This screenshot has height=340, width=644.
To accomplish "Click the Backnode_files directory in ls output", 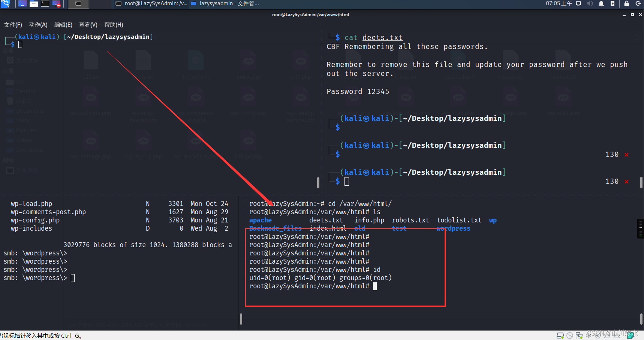I will (276, 228).
